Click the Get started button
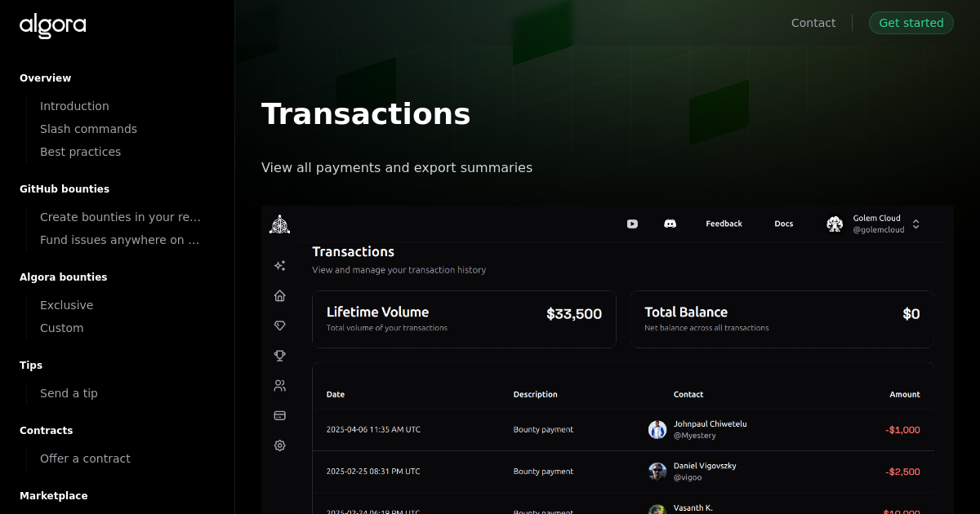This screenshot has width=980, height=514. pos(911,23)
